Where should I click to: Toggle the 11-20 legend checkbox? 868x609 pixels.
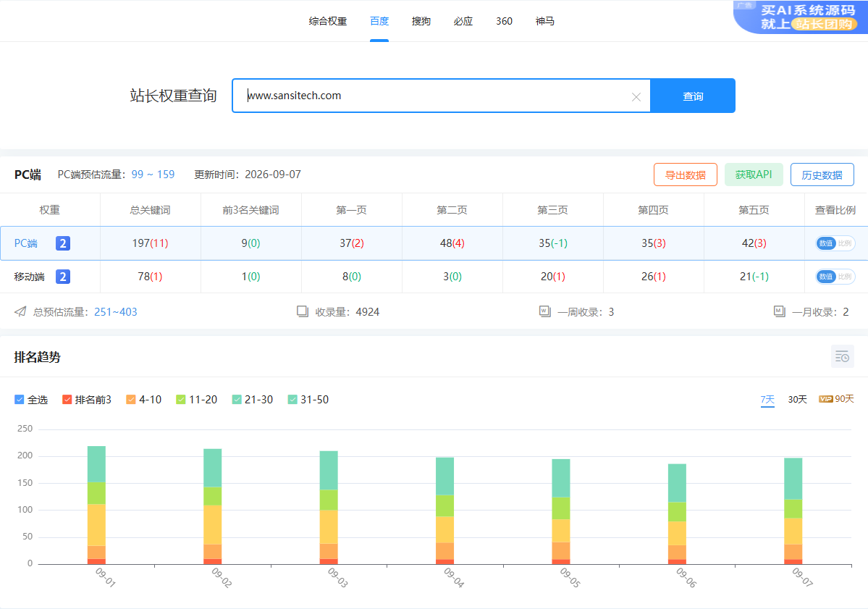[x=181, y=400]
